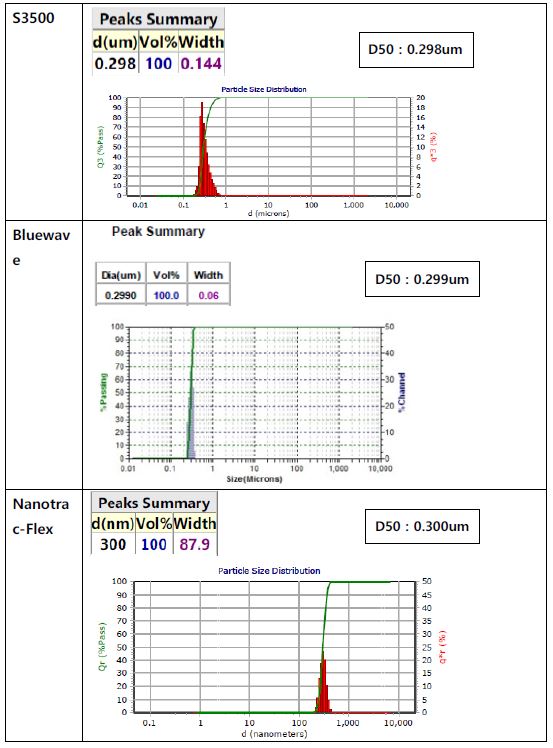This screenshot has height=748, width=553.
Task: Click the blue histogram bars in Bluewave chart
Action: coord(191,425)
